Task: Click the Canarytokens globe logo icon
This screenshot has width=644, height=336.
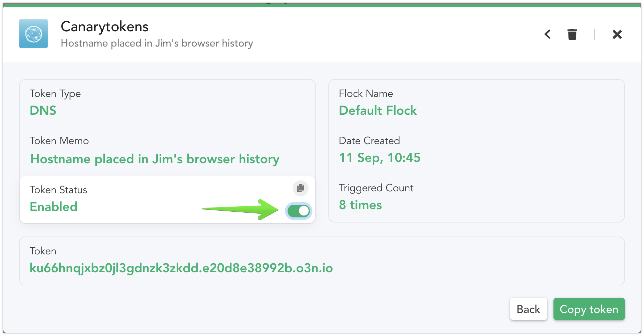Action: coord(33,33)
